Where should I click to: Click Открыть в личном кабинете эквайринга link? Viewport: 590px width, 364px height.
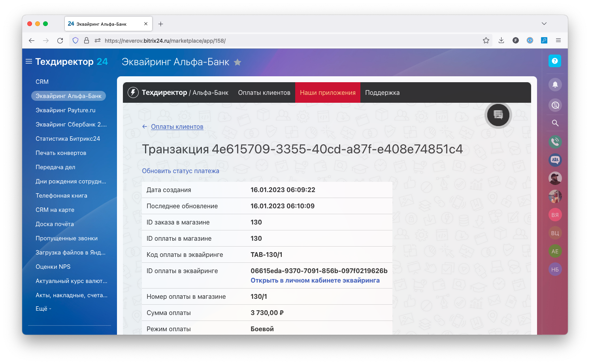[x=315, y=280]
